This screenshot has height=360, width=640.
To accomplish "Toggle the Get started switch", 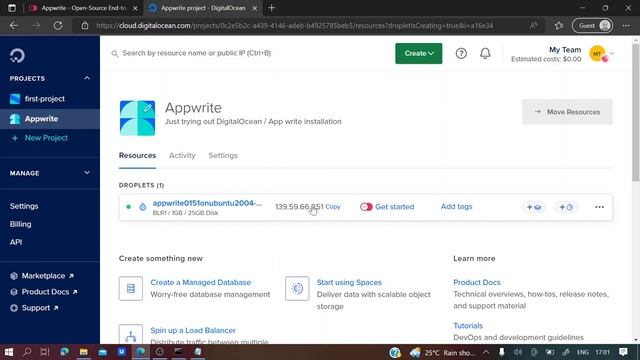I will coord(366,207).
